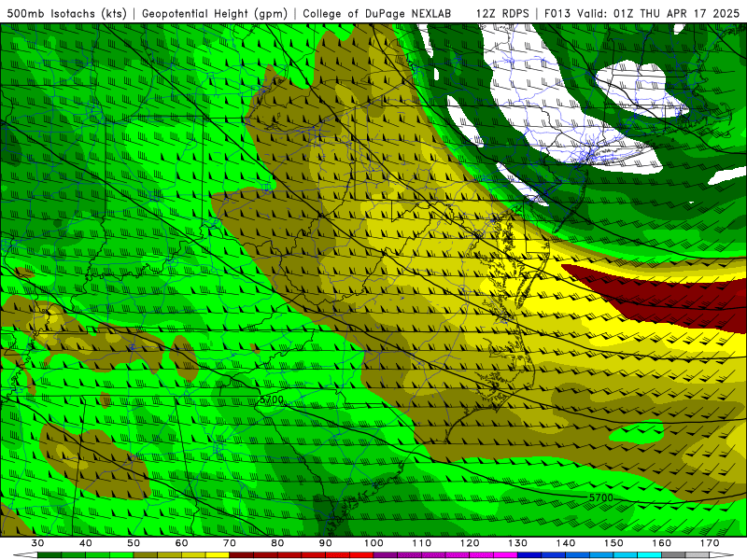This screenshot has height=560, width=747.
Task: Click the inland '5700' height contour label
Action: [272, 399]
